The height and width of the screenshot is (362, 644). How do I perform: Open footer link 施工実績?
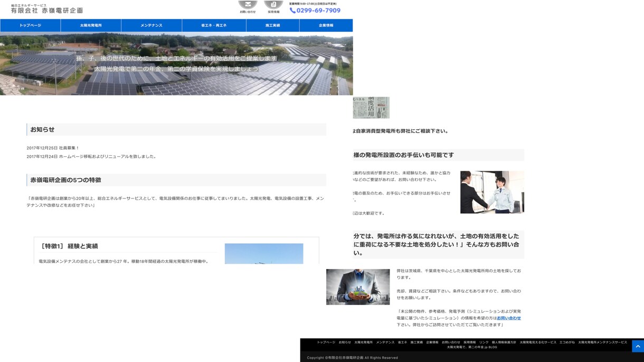[416, 342]
